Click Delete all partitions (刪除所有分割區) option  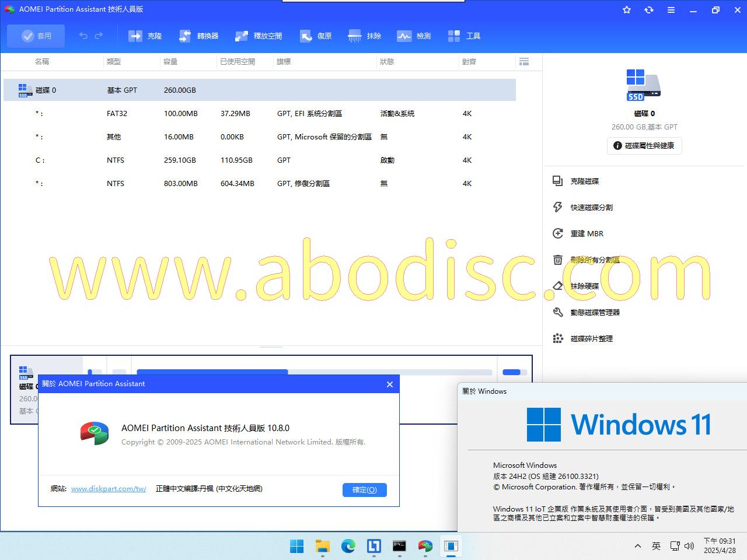click(586, 260)
